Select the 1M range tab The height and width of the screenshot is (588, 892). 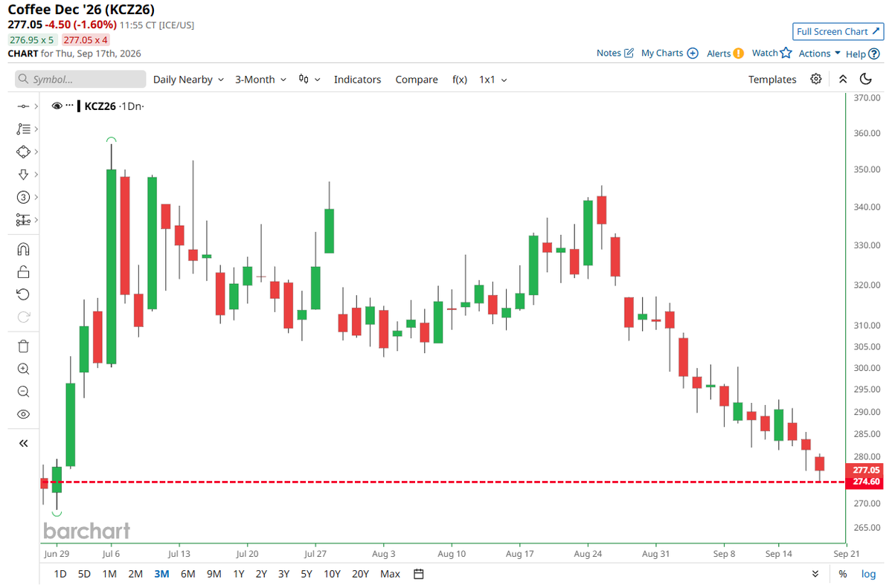pos(109,574)
